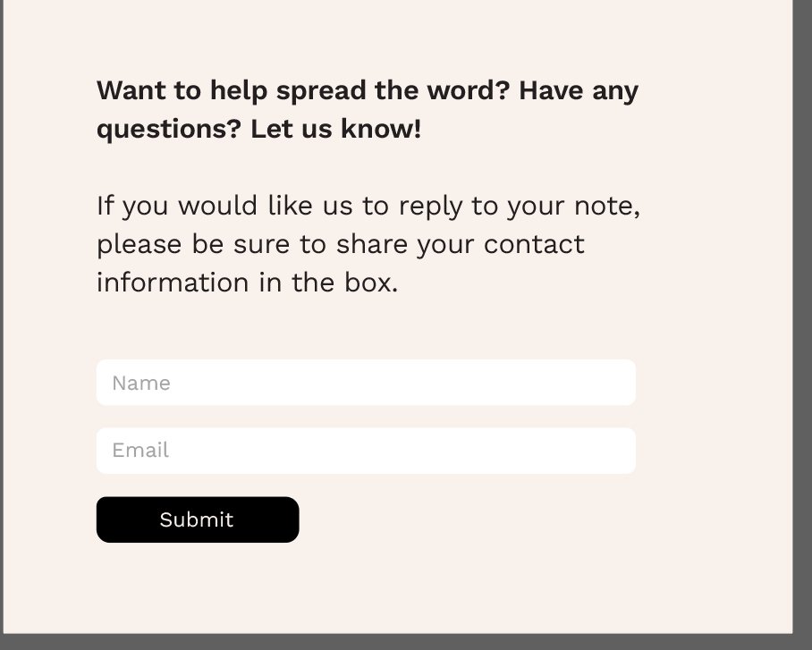Click the "questions?" word in the heading
Viewport: 812px width, 650px height.
[169, 130]
